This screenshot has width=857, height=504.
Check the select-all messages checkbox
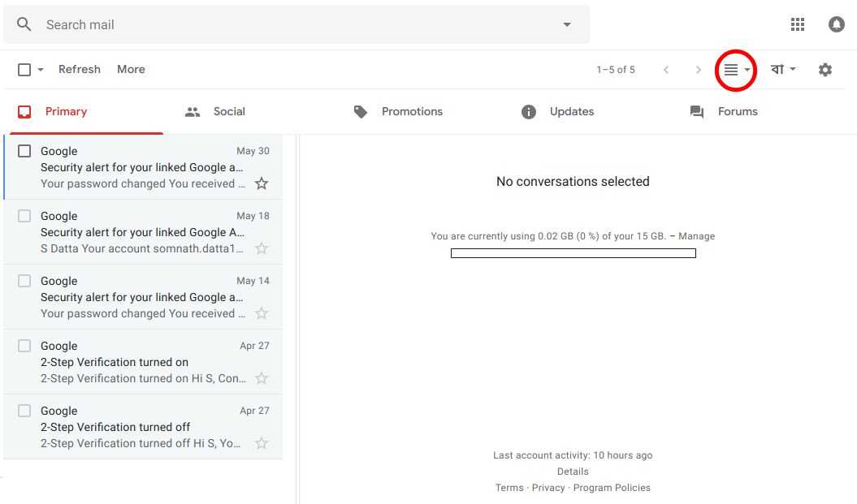[x=24, y=70]
